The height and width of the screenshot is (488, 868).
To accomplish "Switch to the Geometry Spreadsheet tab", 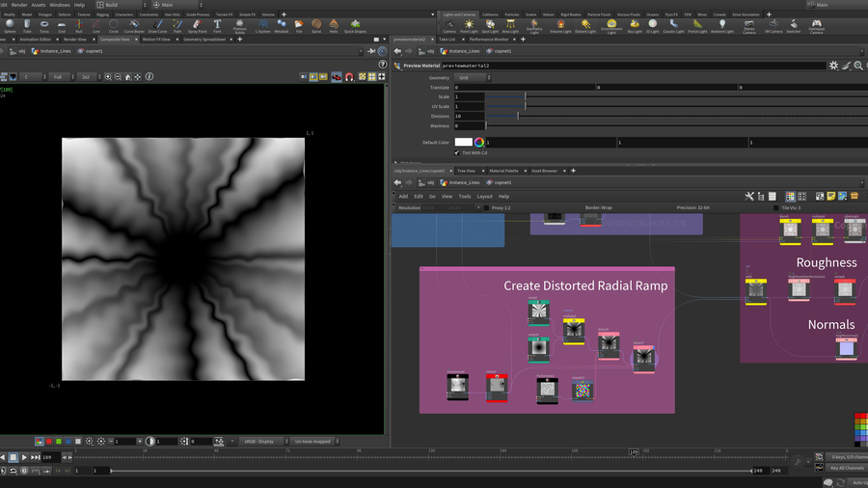I will pos(204,40).
